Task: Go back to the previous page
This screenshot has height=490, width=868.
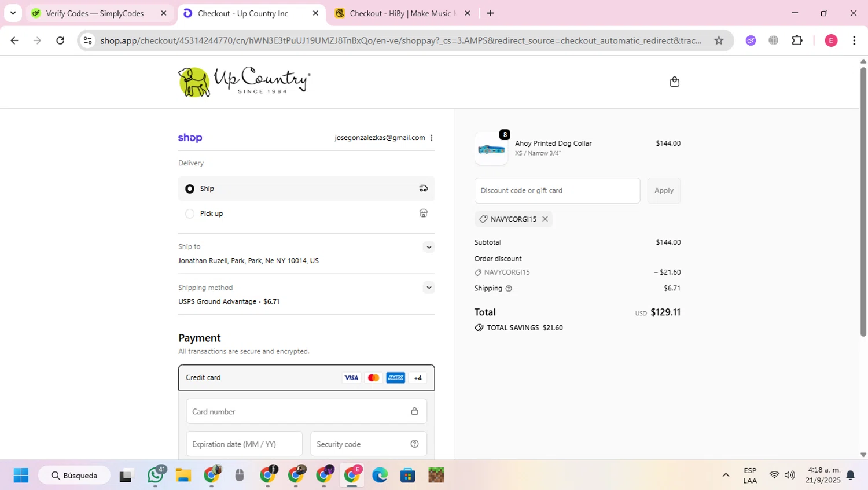Action: tap(14, 40)
